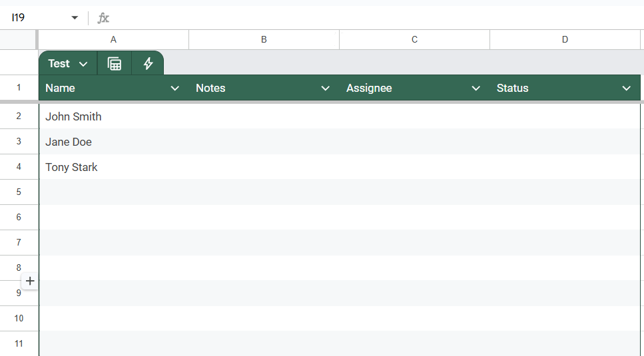This screenshot has height=356, width=644.
Task: Select column B header
Action: (264, 40)
